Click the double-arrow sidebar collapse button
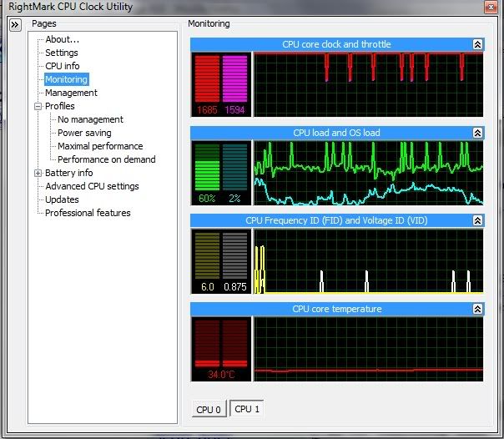Viewport: 504px width, 439px height. (x=15, y=26)
